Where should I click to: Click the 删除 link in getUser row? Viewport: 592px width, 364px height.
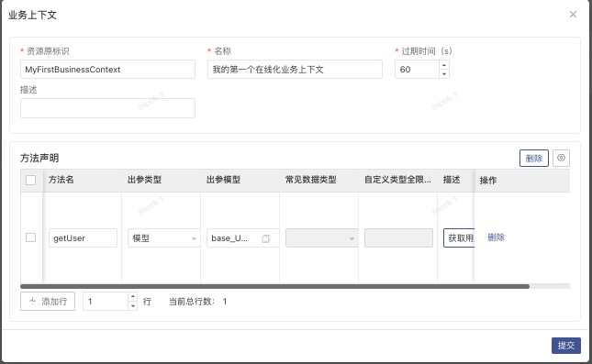pyautogui.click(x=496, y=237)
